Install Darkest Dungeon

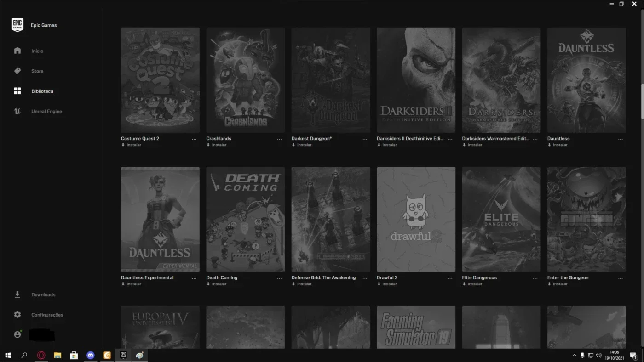302,145
